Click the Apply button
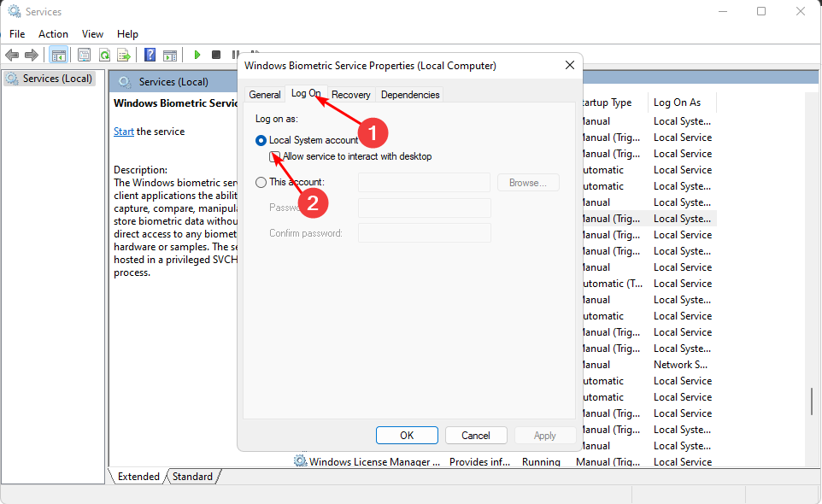 545,436
